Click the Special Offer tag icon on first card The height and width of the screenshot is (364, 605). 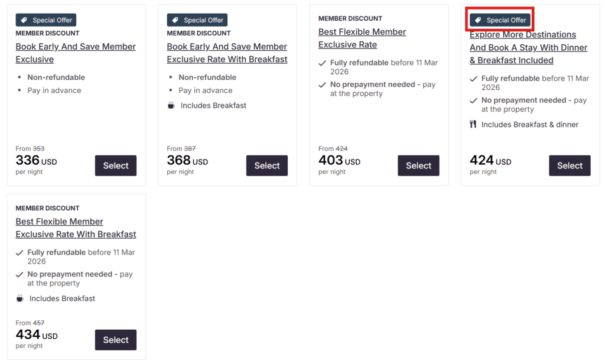(x=24, y=19)
